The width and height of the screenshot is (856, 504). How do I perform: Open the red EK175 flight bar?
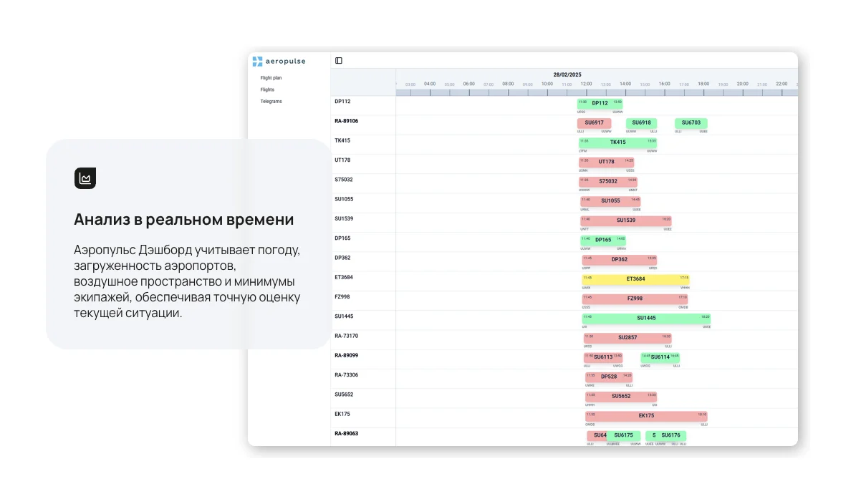point(646,416)
